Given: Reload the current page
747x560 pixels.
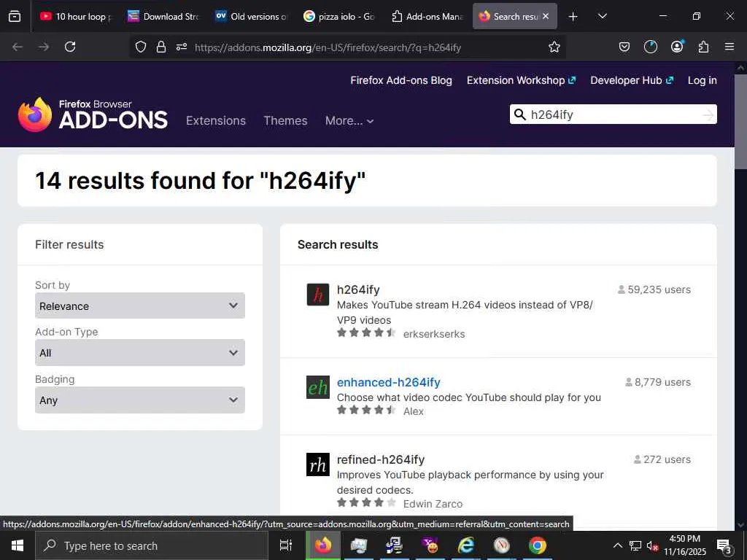Looking at the screenshot, I should pos(70,47).
